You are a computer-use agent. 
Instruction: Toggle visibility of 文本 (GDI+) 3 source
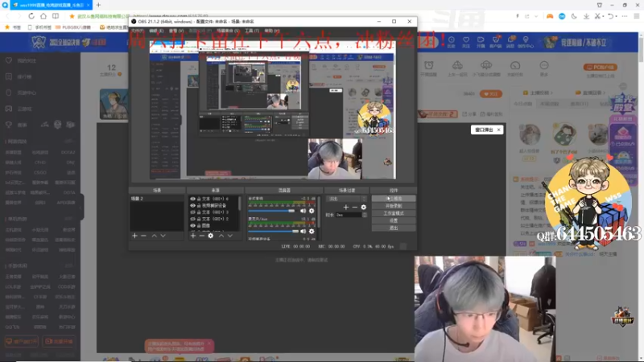192,212
